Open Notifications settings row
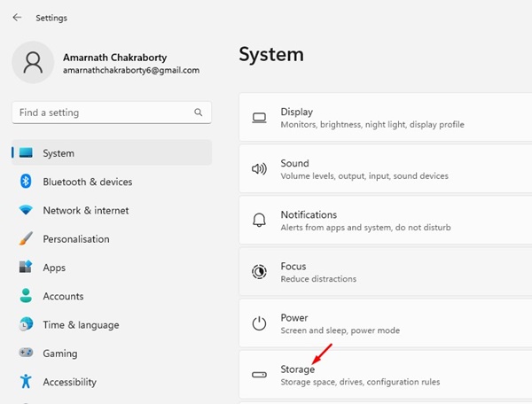 pyautogui.click(x=372, y=221)
